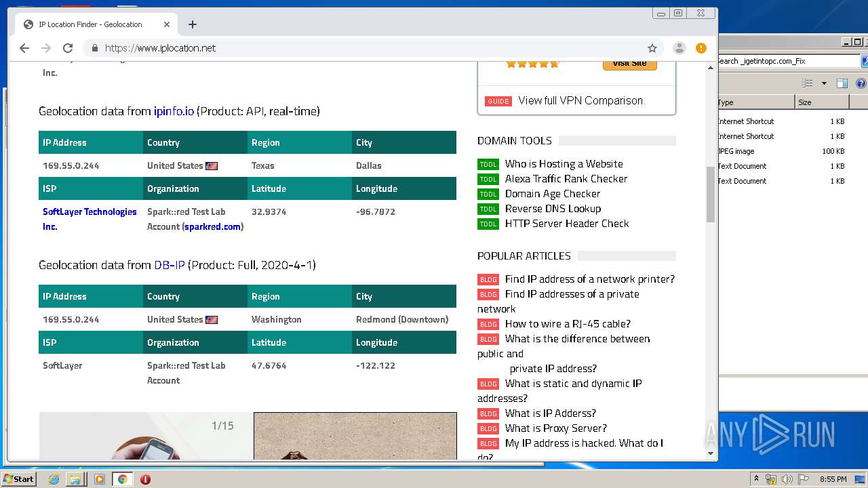Open Alexa Traffic Rank Checker
Viewport: 868px width, 488px height.
click(x=566, y=179)
